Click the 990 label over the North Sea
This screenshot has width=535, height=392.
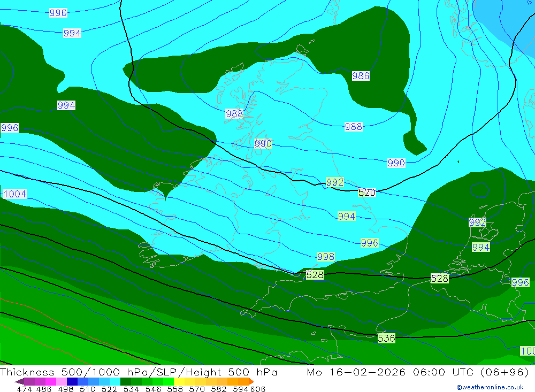tap(396, 163)
